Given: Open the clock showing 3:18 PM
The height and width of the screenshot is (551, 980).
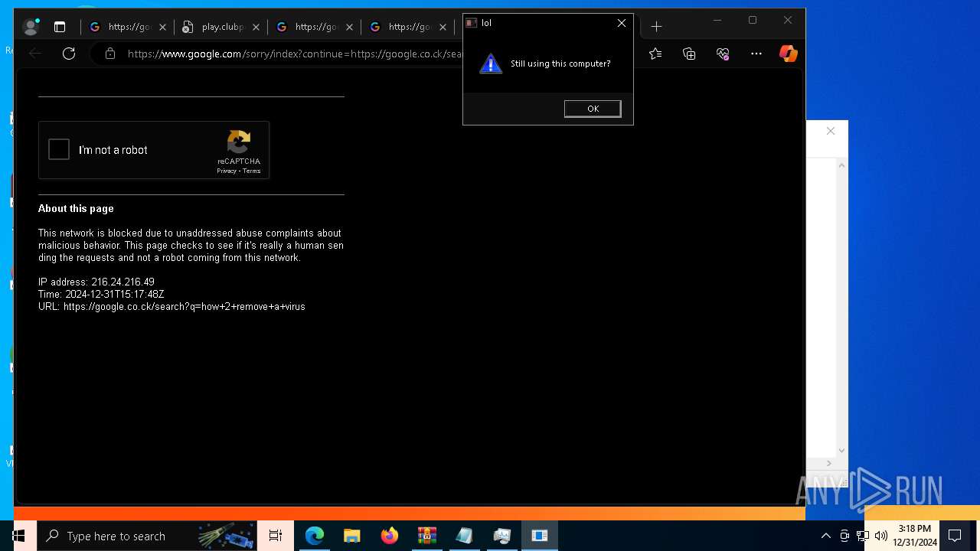Looking at the screenshot, I should point(915,536).
